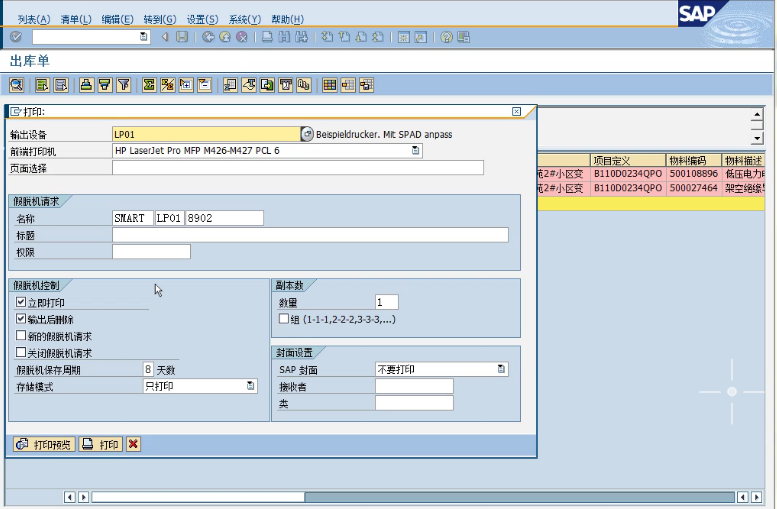This screenshot has width=777, height=509.
Task: Click the red X cancel icon in print dialog
Action: point(133,444)
